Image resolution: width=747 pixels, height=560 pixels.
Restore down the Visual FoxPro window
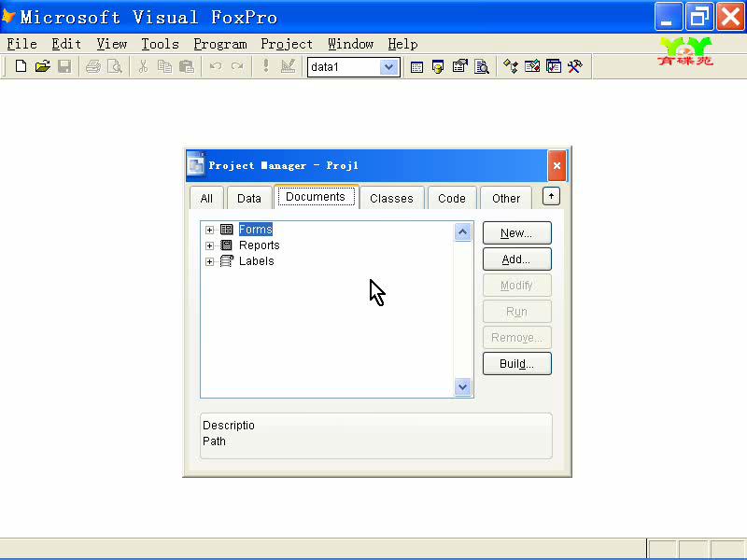click(698, 17)
